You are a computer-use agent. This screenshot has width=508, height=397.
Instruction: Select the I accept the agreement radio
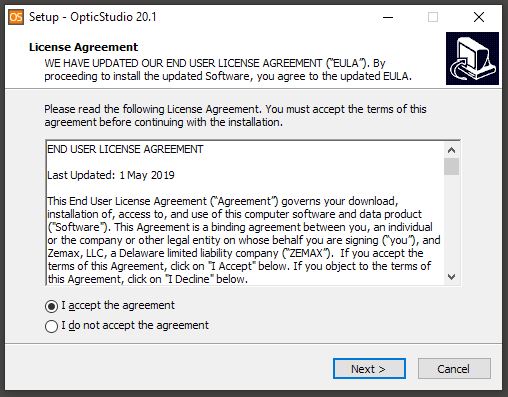[51, 306]
